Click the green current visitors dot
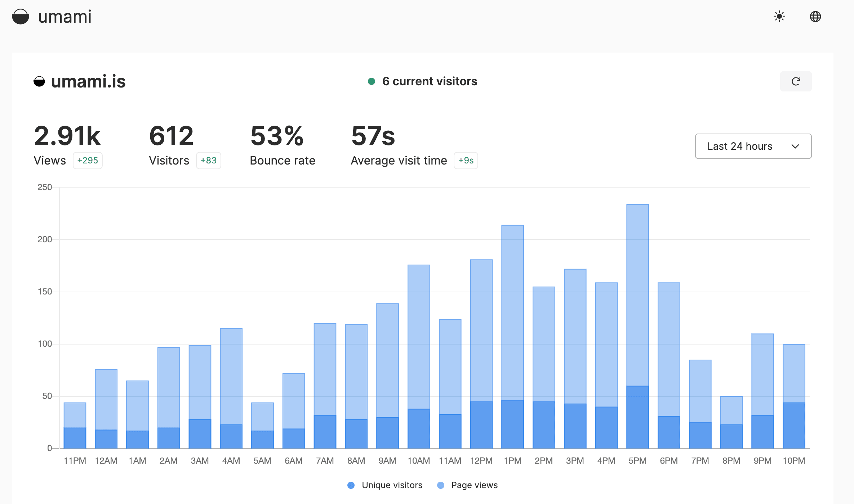The height and width of the screenshot is (504, 854). point(372,81)
